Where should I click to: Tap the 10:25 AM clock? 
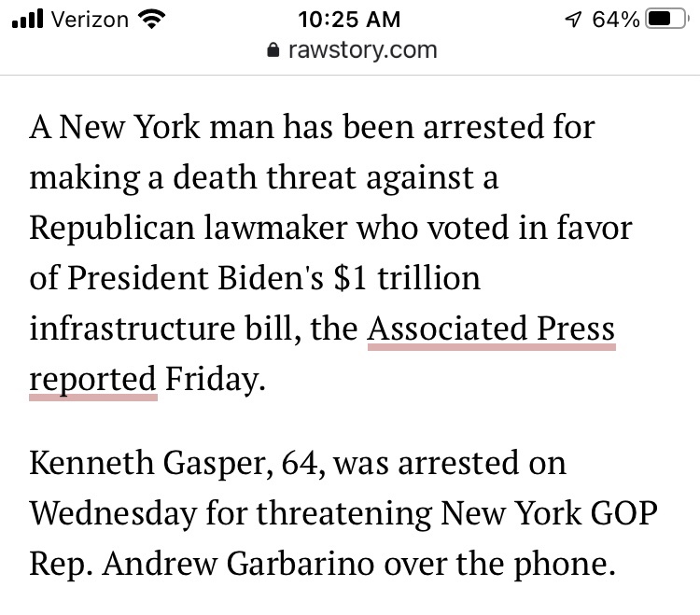[349, 19]
